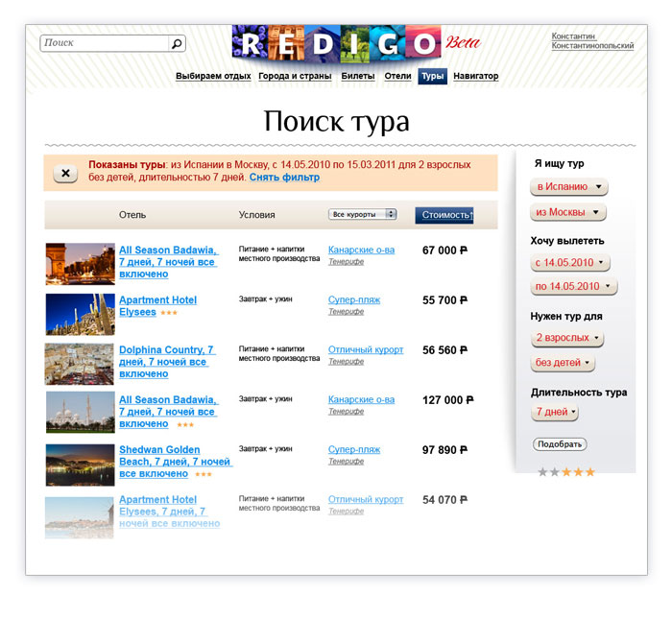This screenshot has width=672, height=621.
Task: Open the из Москвы departure dropdown
Action: tap(568, 212)
